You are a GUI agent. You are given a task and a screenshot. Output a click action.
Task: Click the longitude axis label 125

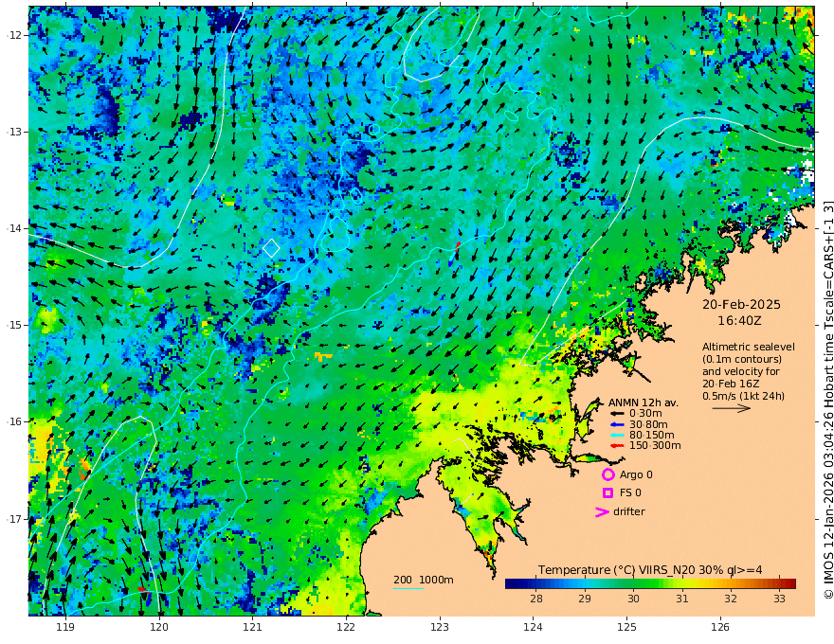coord(627,627)
